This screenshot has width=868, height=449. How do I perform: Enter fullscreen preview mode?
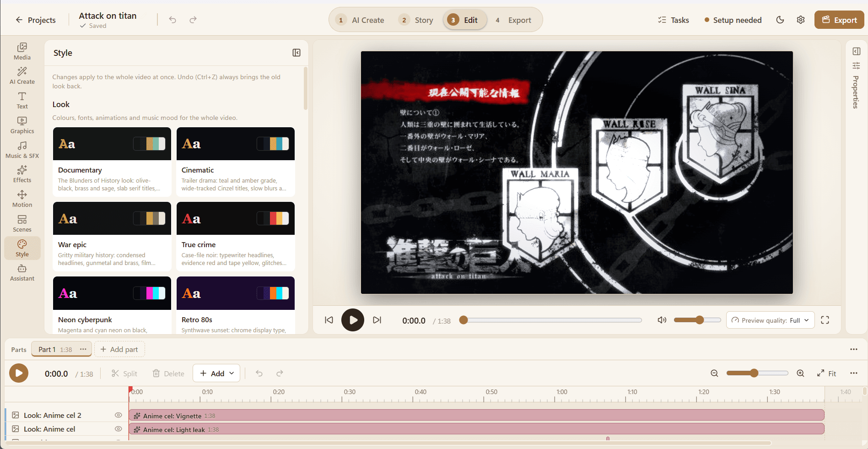[x=825, y=320]
